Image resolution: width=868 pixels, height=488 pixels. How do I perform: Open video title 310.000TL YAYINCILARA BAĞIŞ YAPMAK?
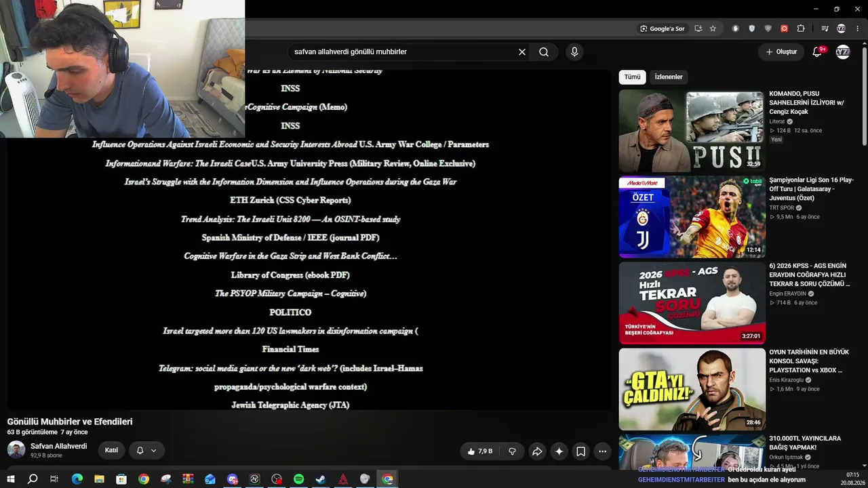click(805, 443)
